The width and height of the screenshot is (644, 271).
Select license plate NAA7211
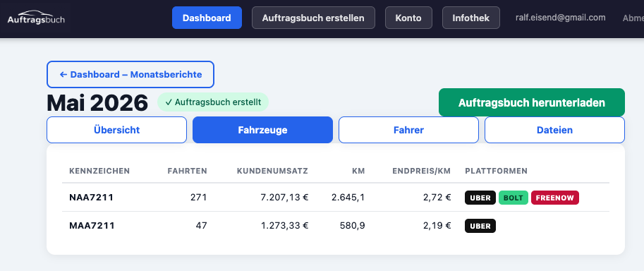pyautogui.click(x=91, y=198)
